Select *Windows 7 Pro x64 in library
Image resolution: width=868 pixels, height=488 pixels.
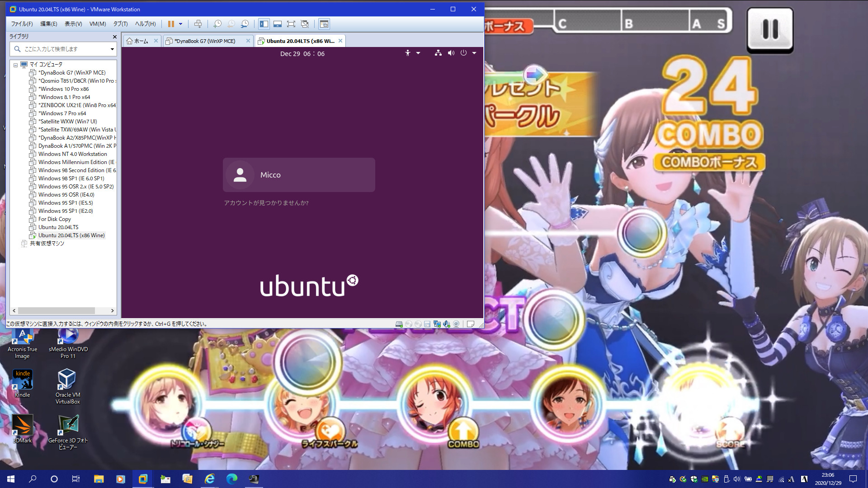point(58,113)
